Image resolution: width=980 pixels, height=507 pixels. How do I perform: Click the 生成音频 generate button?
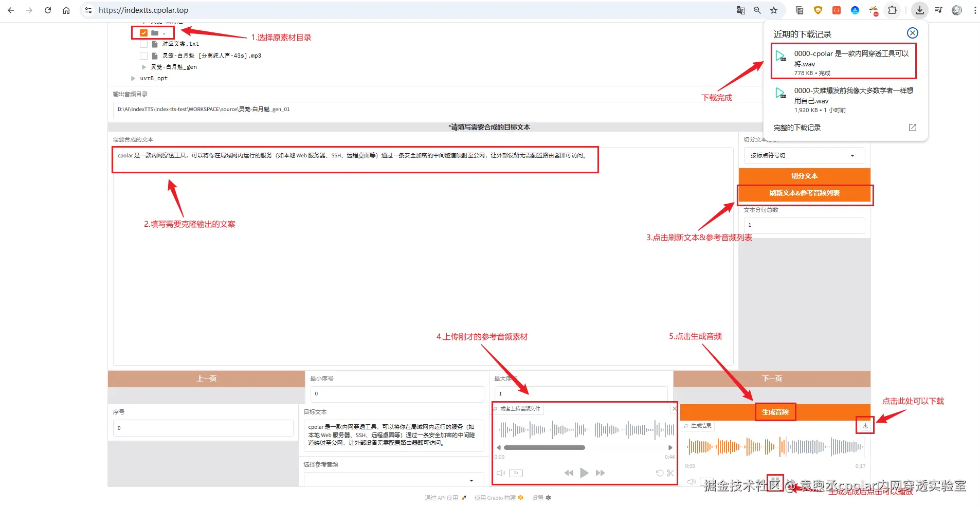(775, 412)
